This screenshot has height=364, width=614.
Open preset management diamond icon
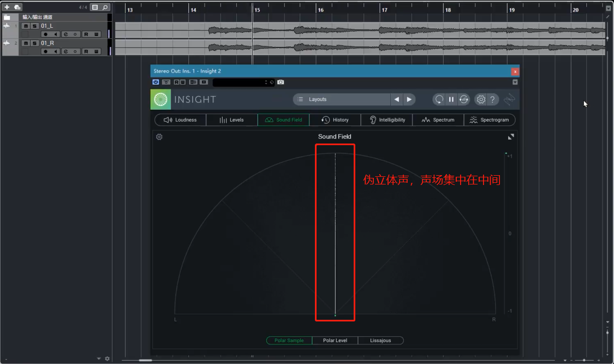point(272,82)
